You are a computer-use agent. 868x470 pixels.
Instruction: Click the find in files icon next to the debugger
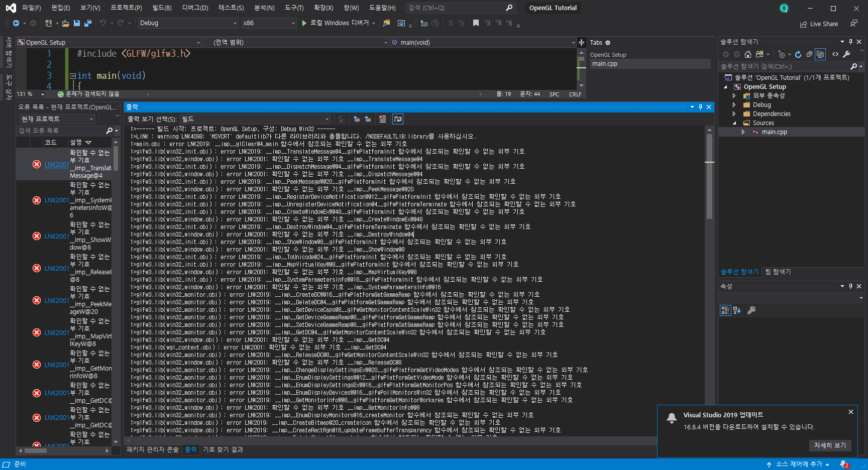[386, 23]
